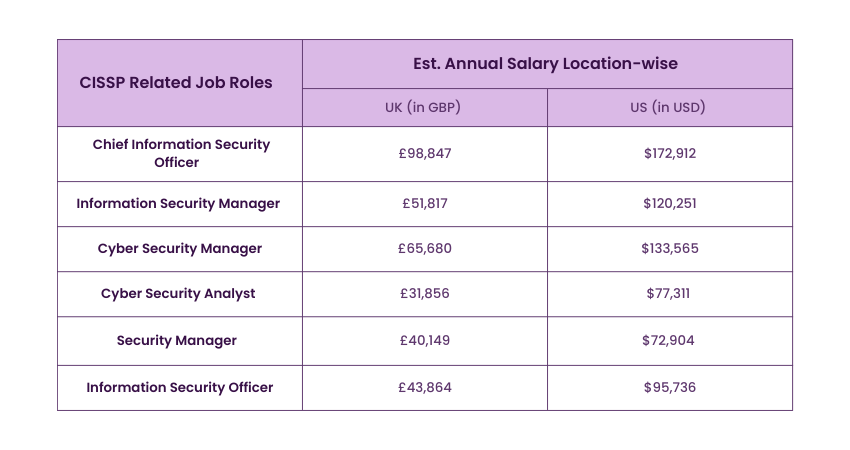This screenshot has height=450, width=850.
Task: Click the Information Security Officer row label
Action: click(x=179, y=387)
